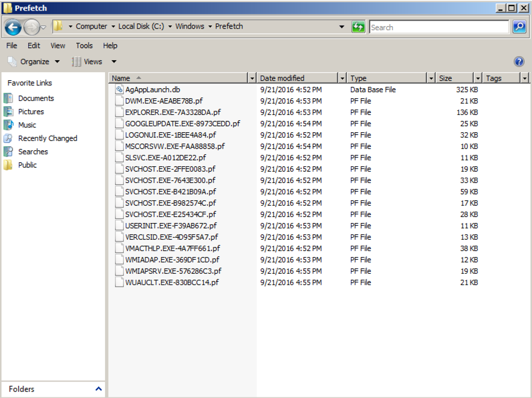
Task: Click the Searches favorite link icon
Action: coord(8,152)
